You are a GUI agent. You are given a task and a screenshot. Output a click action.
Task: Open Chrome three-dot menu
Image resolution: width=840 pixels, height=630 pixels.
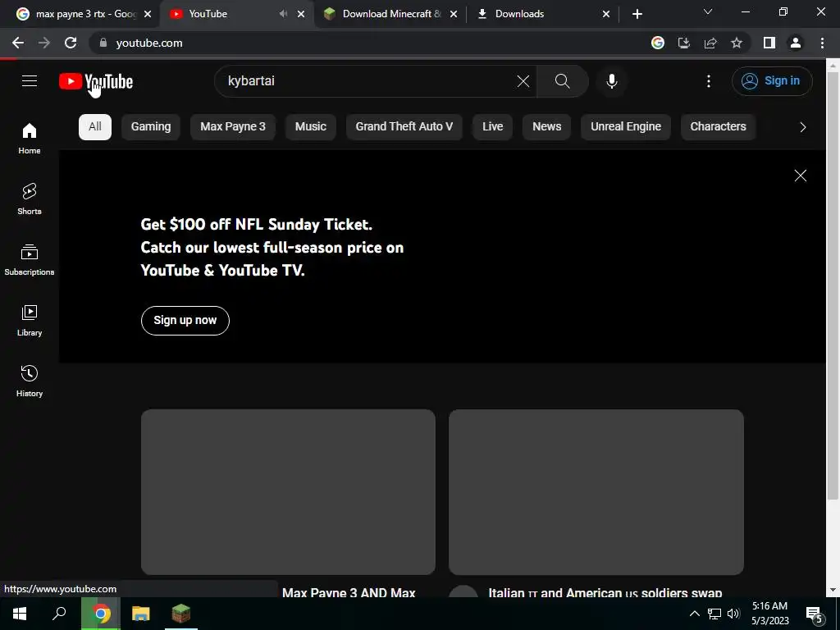[x=822, y=43]
